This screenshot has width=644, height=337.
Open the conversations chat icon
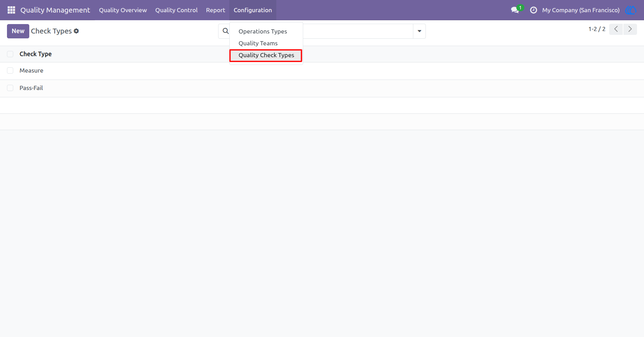point(515,10)
